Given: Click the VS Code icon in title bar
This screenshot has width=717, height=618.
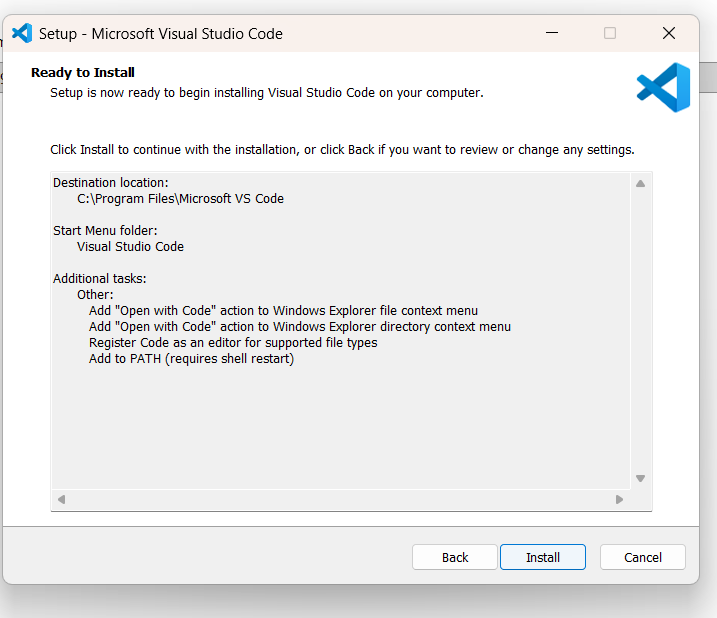Looking at the screenshot, I should [x=21, y=33].
